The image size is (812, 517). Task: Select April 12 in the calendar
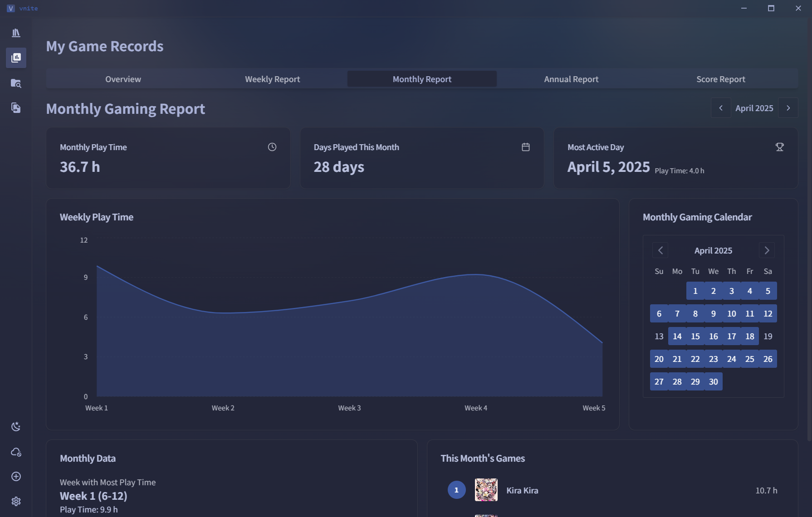768,313
